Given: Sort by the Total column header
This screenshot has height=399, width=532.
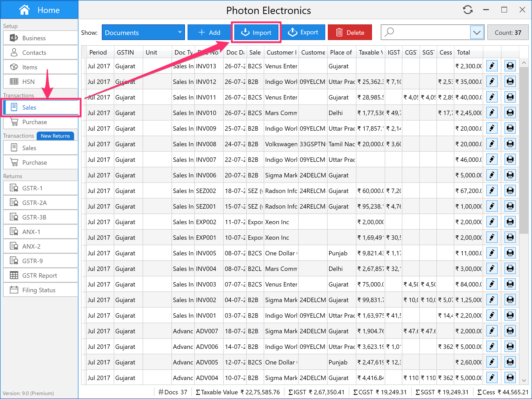Looking at the screenshot, I should [463, 52].
